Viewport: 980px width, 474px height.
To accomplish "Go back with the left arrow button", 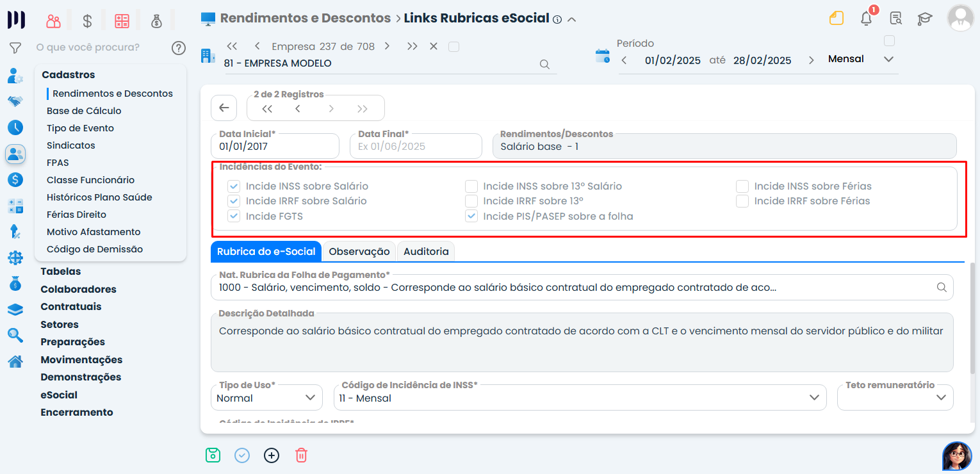I will point(224,108).
